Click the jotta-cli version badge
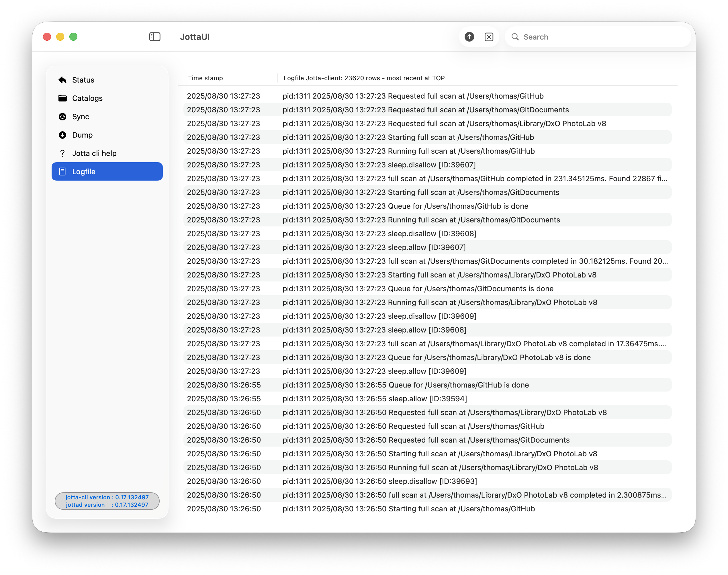This screenshot has width=728, height=575. [107, 500]
